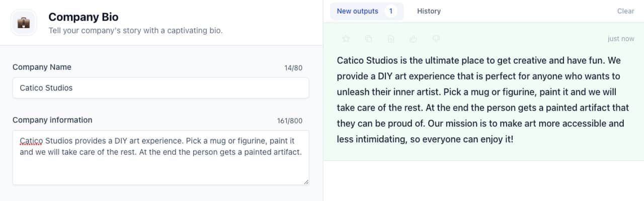Image resolution: width=644 pixels, height=201 pixels.
Task: Switch to the New outputs tab
Action: click(358, 11)
